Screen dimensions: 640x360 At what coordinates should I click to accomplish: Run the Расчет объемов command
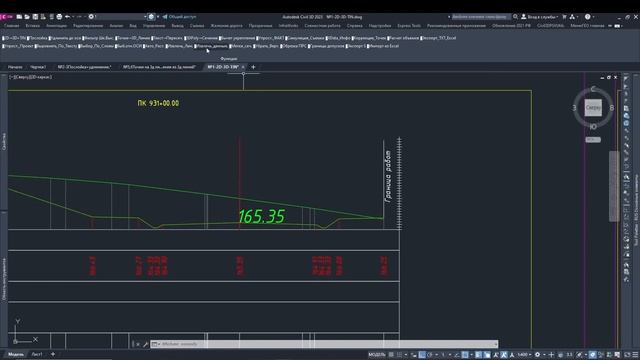coord(403,38)
